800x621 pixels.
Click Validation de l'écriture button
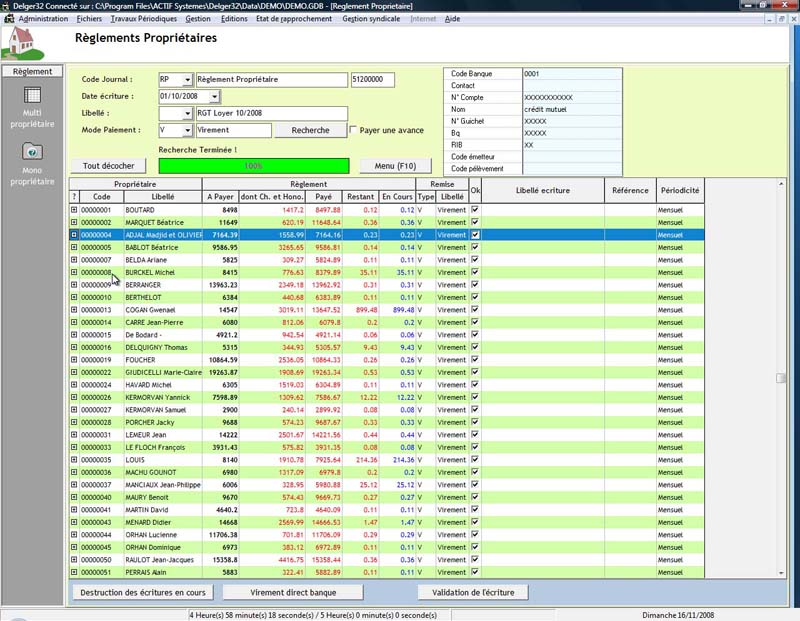(x=473, y=593)
